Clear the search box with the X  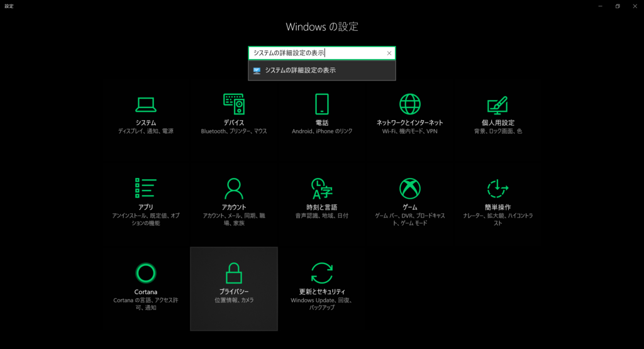pyautogui.click(x=389, y=53)
